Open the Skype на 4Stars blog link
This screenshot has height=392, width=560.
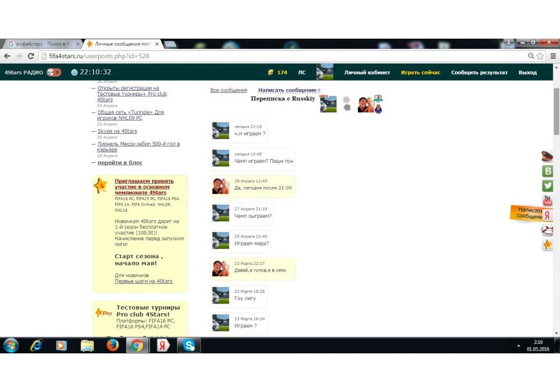[117, 131]
